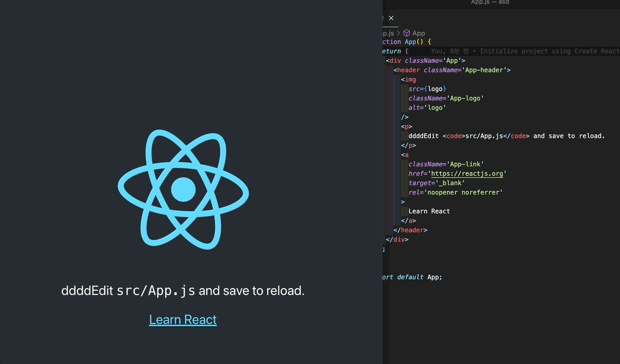Click the 'ddddEdit' text in the editor
Image resolution: width=620 pixels, height=364 pixels.
point(424,136)
